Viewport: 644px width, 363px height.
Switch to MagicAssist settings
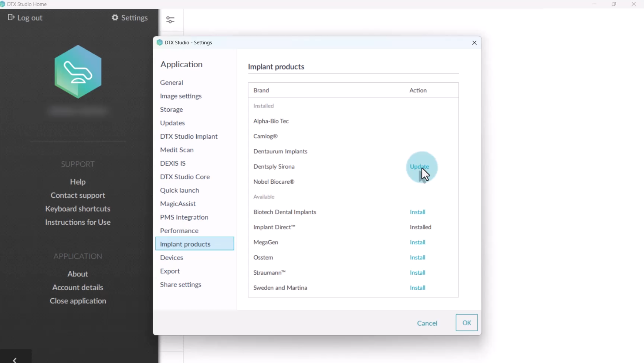pyautogui.click(x=178, y=204)
